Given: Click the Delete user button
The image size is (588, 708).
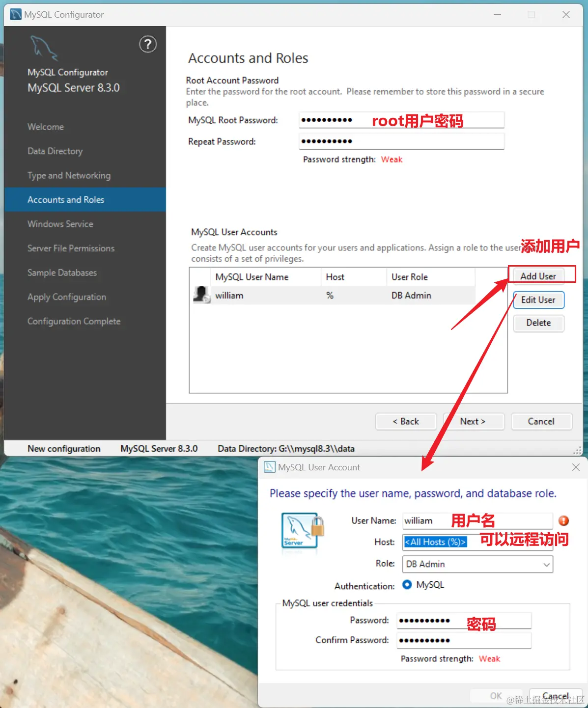Looking at the screenshot, I should [538, 323].
